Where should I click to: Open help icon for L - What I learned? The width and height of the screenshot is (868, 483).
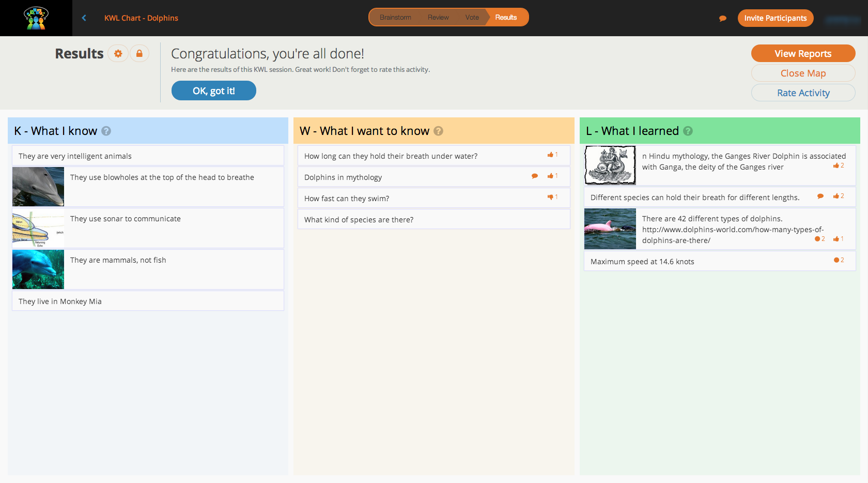pos(688,131)
